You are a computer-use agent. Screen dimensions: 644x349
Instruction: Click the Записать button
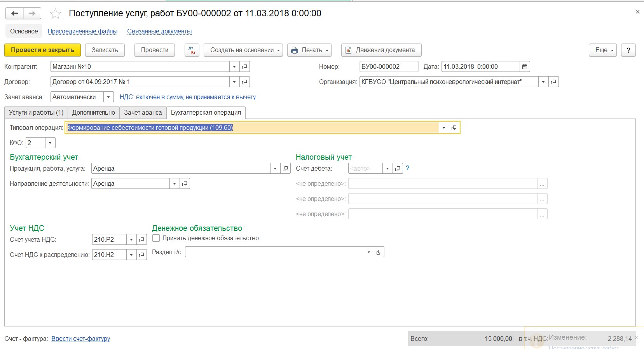[x=105, y=50]
